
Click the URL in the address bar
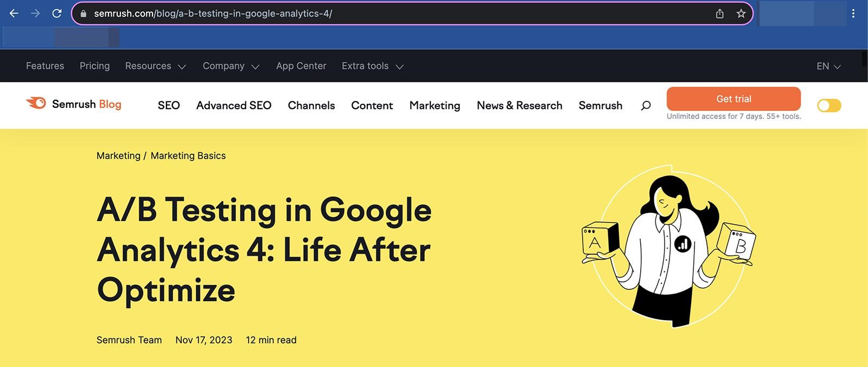[213, 14]
